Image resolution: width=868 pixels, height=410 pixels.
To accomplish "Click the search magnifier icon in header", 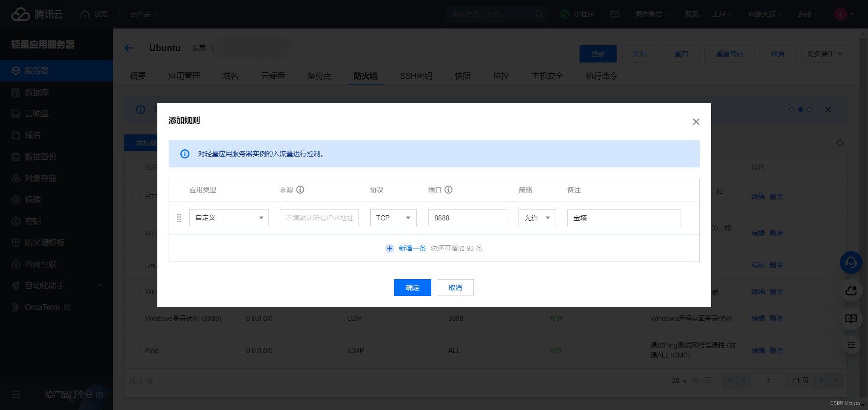I will (x=539, y=14).
